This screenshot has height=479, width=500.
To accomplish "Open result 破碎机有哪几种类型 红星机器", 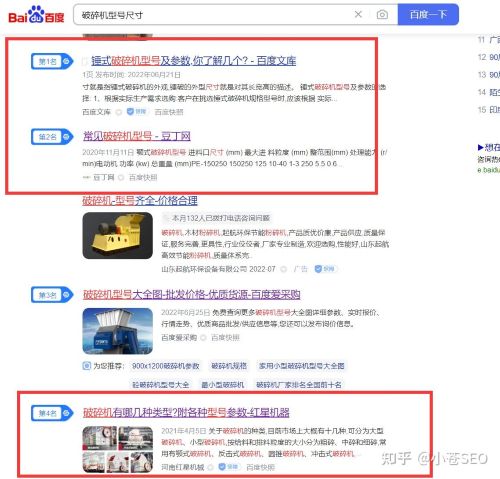I will 186,413.
